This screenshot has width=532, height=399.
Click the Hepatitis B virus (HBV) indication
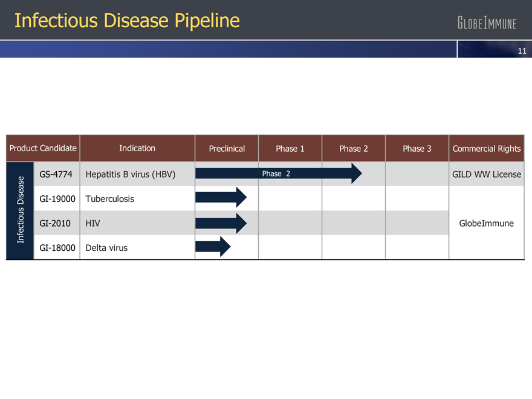[x=131, y=175]
